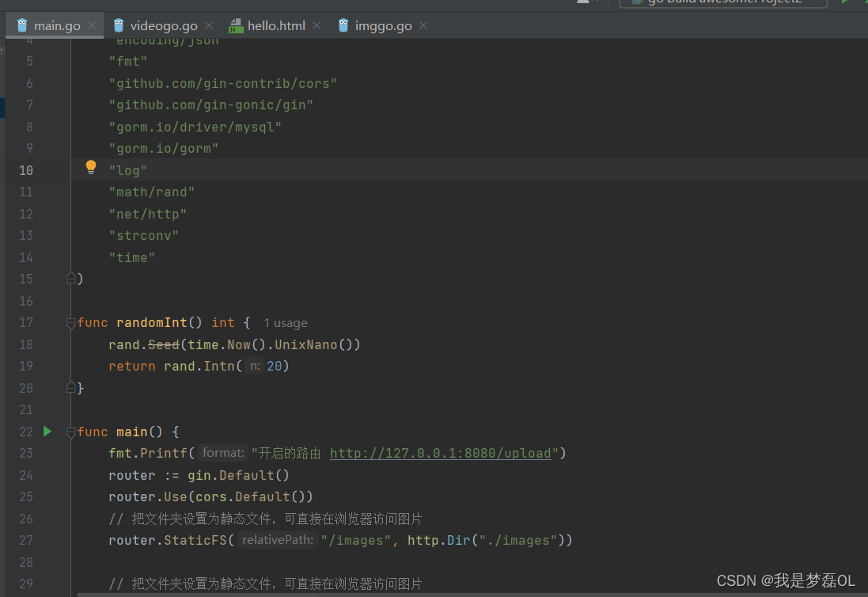Click the "time" import string
This screenshot has width=868, height=597.
[132, 258]
